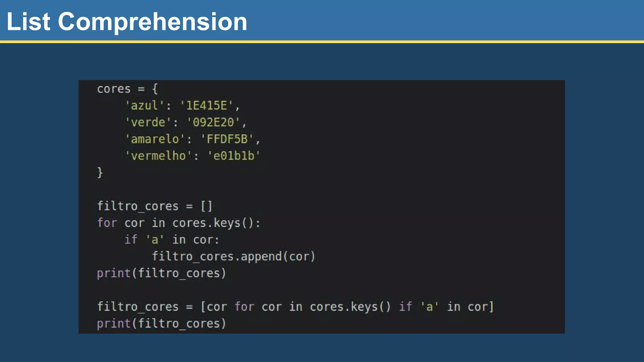Click the '092E20' color string

[x=213, y=122]
